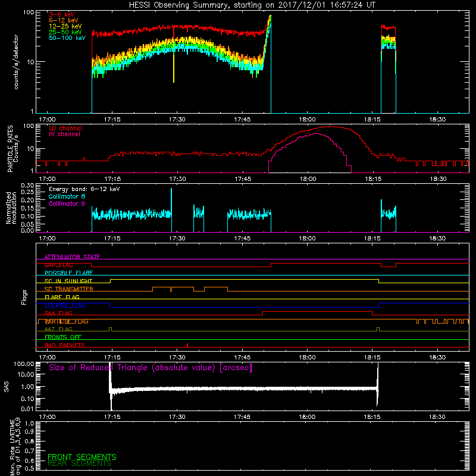Select the Collimator 8 legend label
This screenshot has height=476, width=476.
coord(67,196)
